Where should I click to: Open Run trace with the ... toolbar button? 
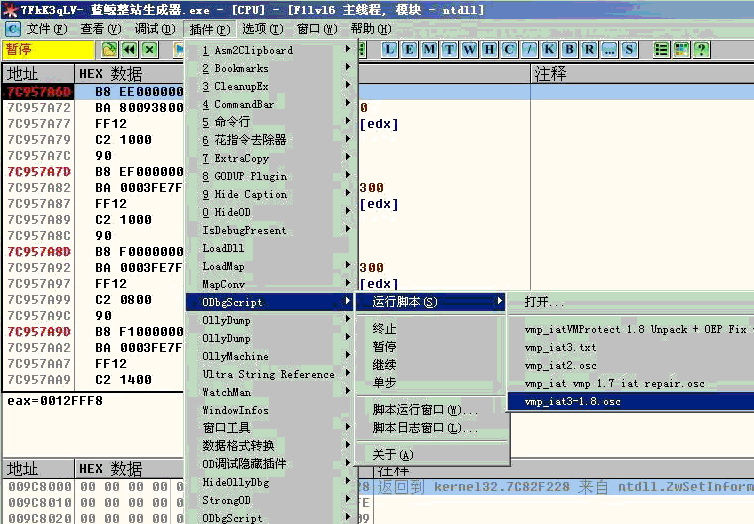609,50
